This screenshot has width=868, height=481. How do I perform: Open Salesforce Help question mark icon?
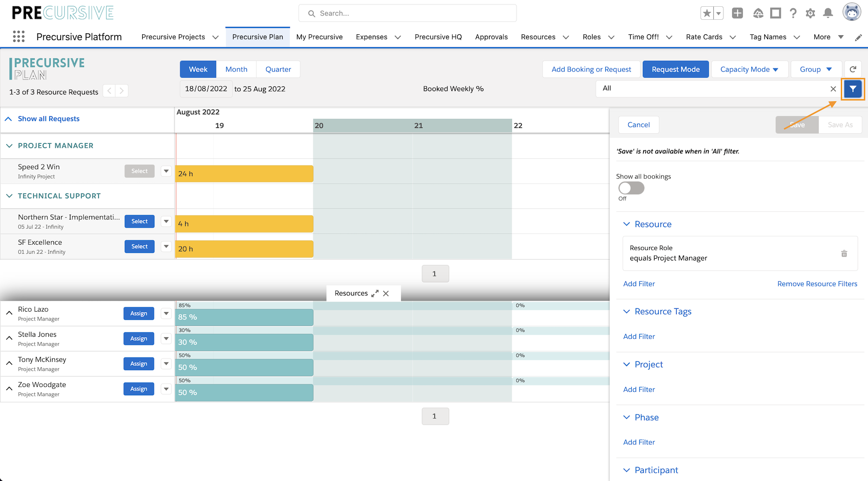tap(793, 14)
